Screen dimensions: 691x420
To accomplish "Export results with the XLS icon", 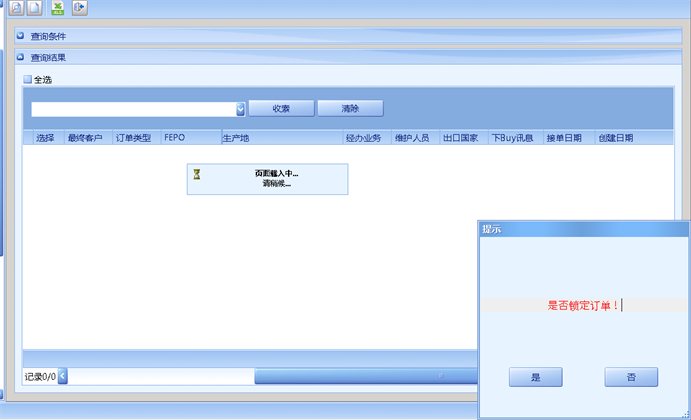I will pyautogui.click(x=58, y=8).
